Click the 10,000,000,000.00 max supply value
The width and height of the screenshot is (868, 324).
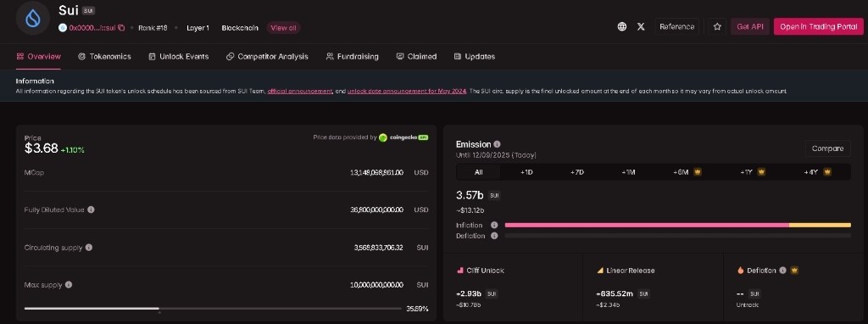click(377, 285)
